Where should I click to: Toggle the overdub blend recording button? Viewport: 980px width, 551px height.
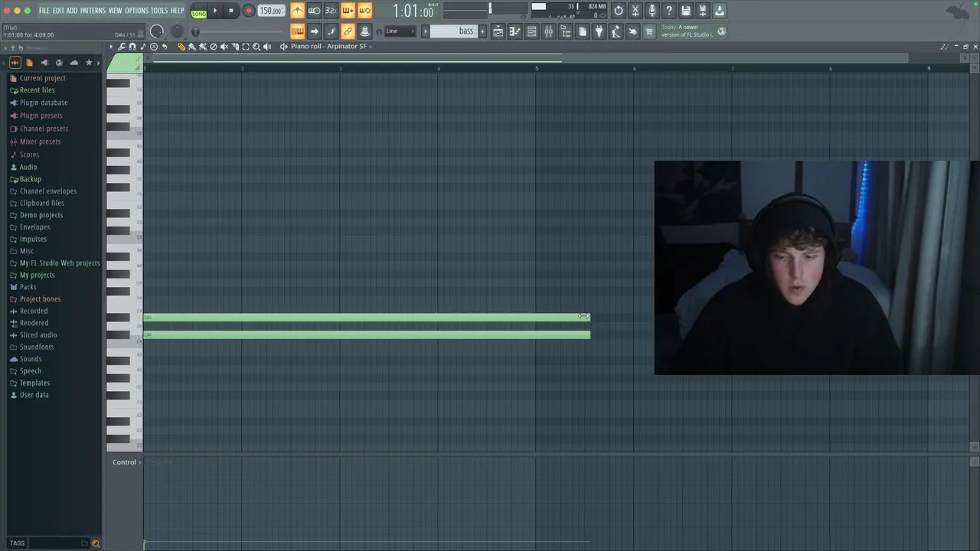click(348, 11)
